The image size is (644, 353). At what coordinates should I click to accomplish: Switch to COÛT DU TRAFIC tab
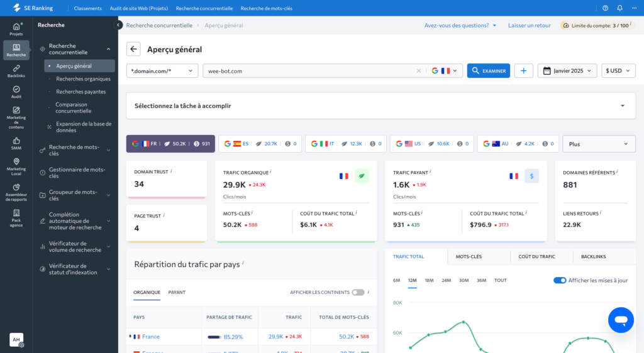(x=537, y=257)
